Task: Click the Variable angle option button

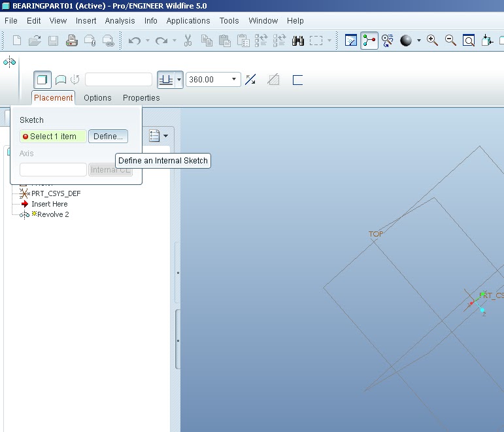Action: coord(166,80)
